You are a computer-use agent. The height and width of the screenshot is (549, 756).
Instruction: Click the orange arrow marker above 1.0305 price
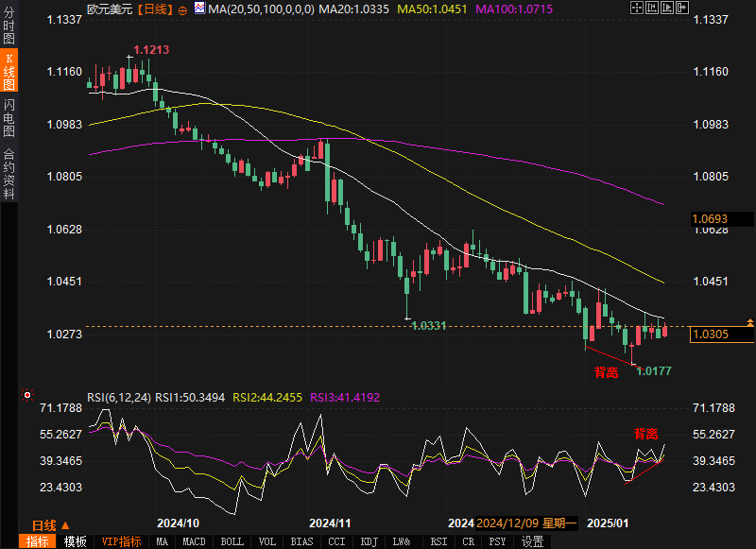coord(749,322)
